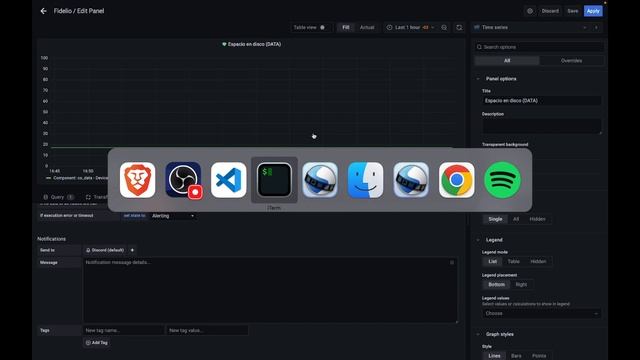Select the film-reel app right of Finder
Viewport: 640px width, 360px height.
411,180
